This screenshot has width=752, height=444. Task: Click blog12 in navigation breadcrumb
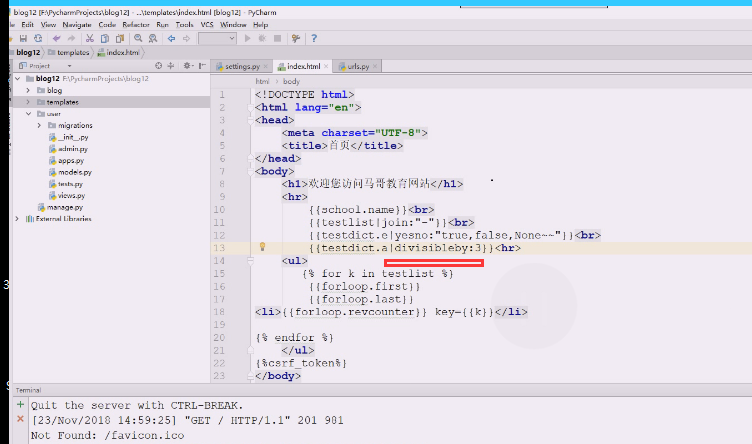tap(28, 52)
